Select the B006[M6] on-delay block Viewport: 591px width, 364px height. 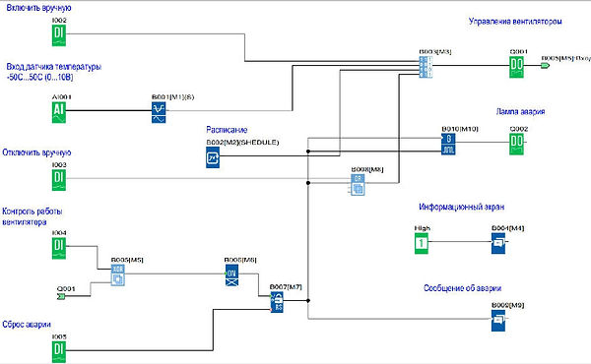pyautogui.click(x=231, y=275)
